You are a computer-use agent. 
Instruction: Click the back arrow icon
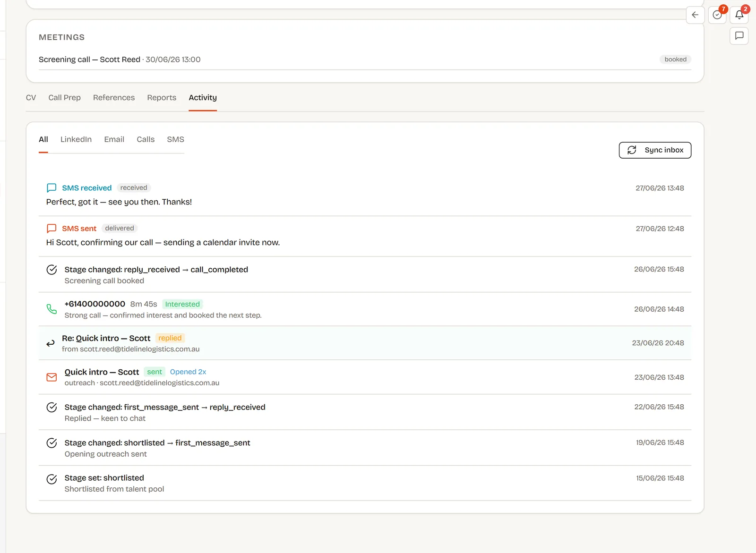(695, 15)
